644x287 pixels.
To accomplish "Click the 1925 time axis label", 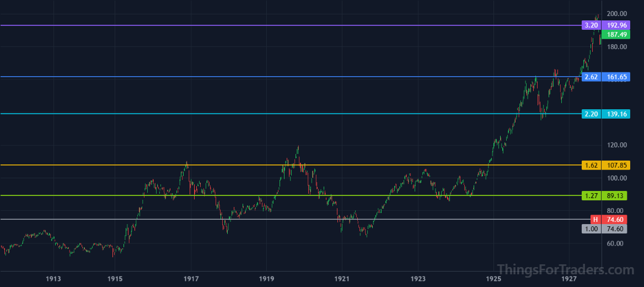I will [x=493, y=279].
